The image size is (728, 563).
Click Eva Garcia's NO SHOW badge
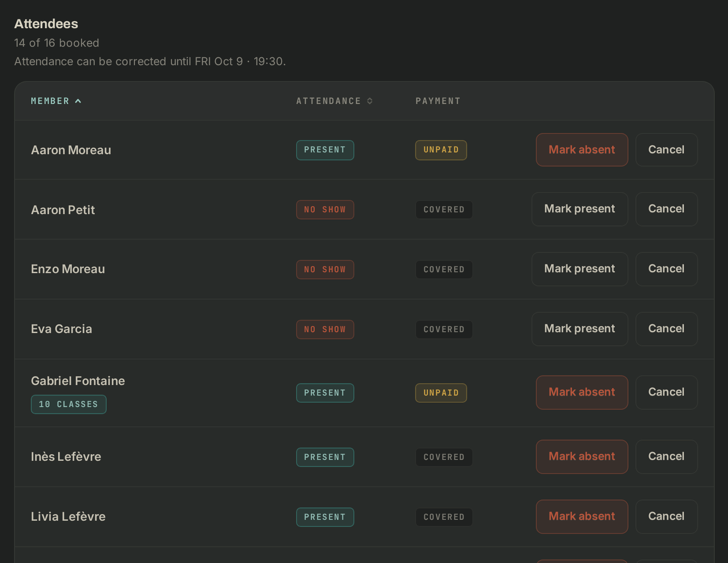(325, 329)
